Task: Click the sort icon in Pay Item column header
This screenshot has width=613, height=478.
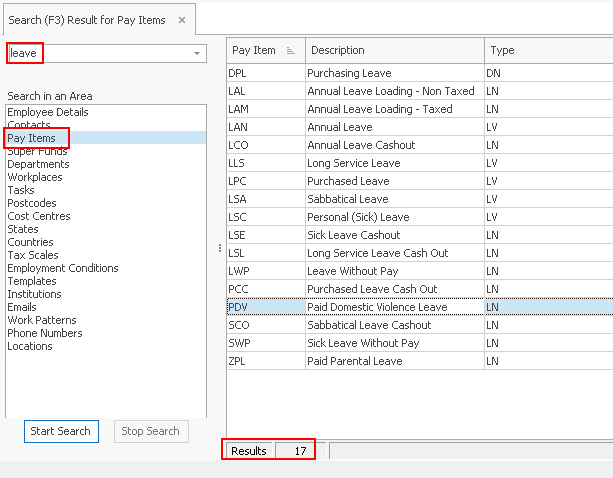Action: click(x=290, y=50)
